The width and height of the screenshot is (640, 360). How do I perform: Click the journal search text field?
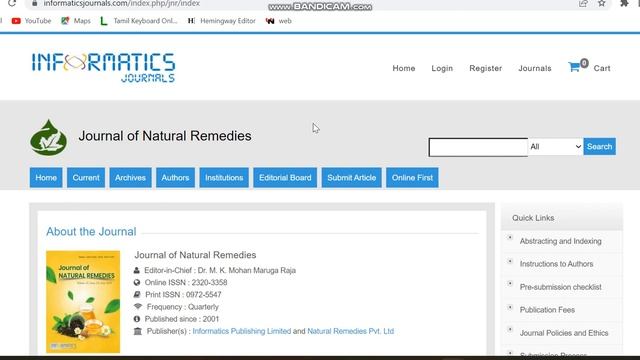(x=478, y=147)
